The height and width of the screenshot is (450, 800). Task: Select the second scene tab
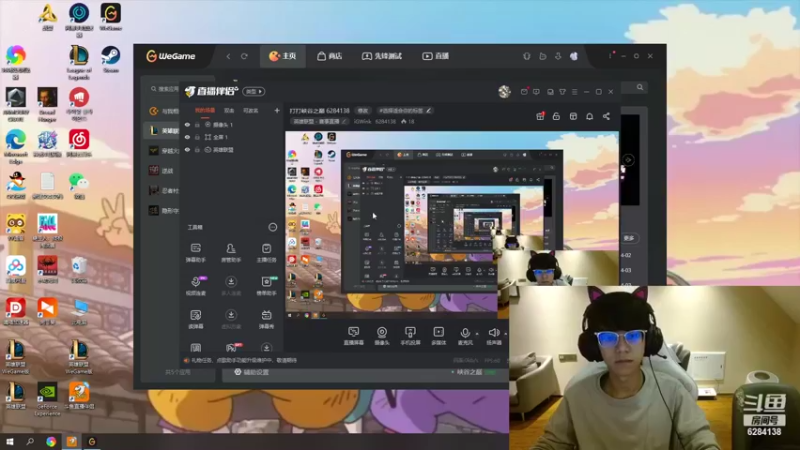[229, 111]
